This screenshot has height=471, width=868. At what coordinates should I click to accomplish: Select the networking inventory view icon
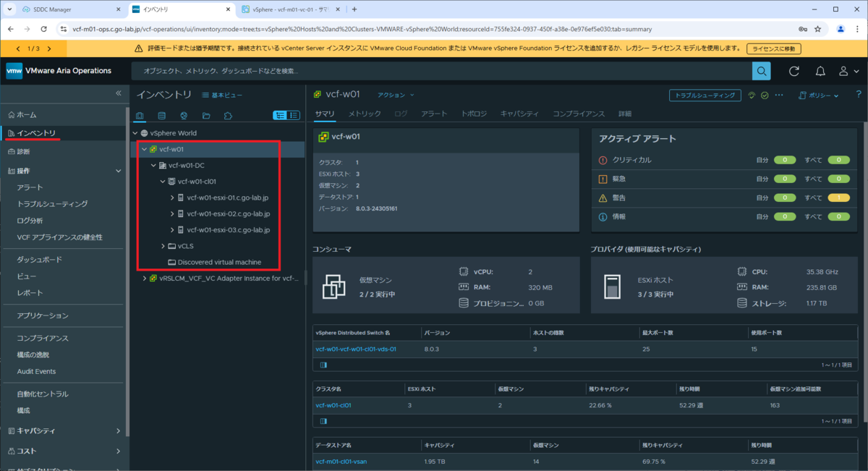pos(184,116)
